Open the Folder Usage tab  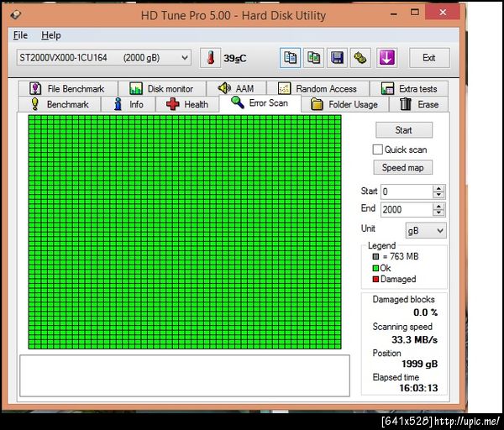(x=344, y=104)
